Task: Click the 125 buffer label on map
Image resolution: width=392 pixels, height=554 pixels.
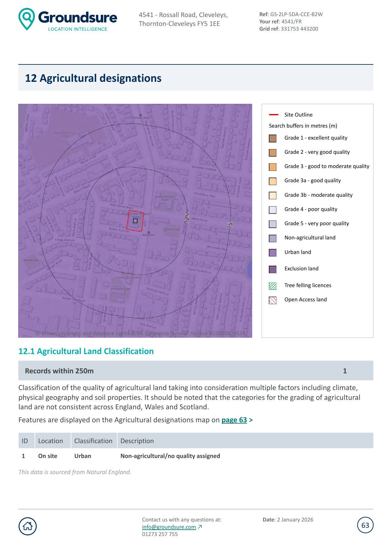Action: [x=187, y=218]
